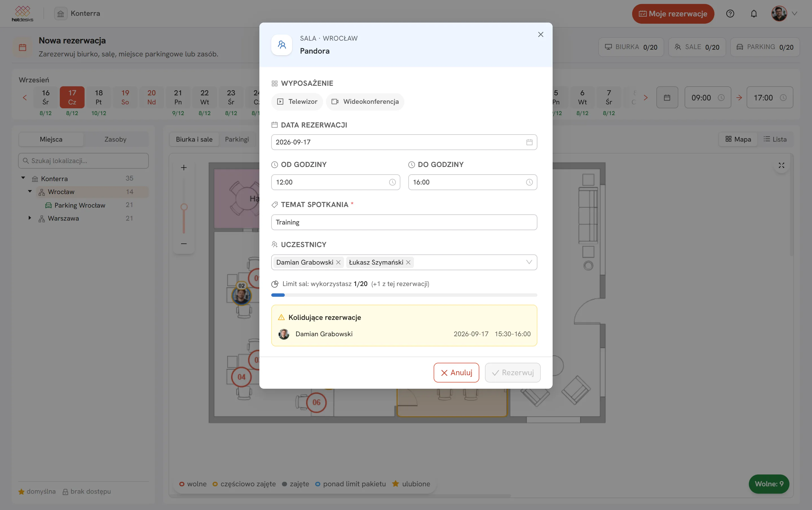Select the Wideokonferencja equipment chip
Screen dimensions: 812x510
click(x=365, y=102)
